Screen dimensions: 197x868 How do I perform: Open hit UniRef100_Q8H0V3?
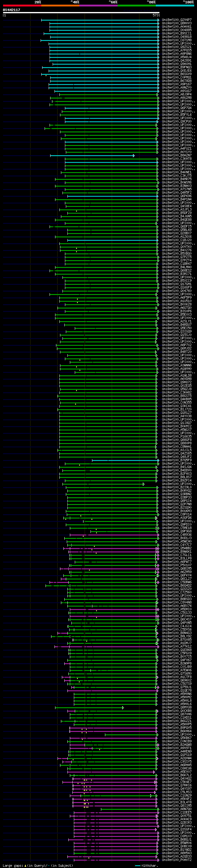[177, 23]
